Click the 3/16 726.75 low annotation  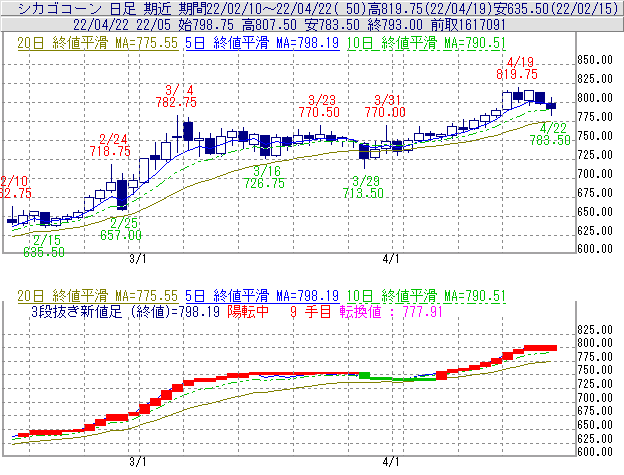[264, 177]
